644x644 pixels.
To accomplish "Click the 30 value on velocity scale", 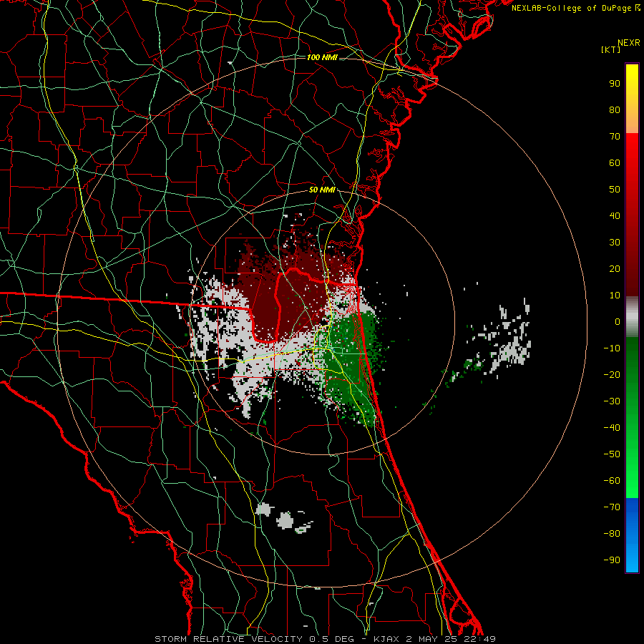I will 615,243.
